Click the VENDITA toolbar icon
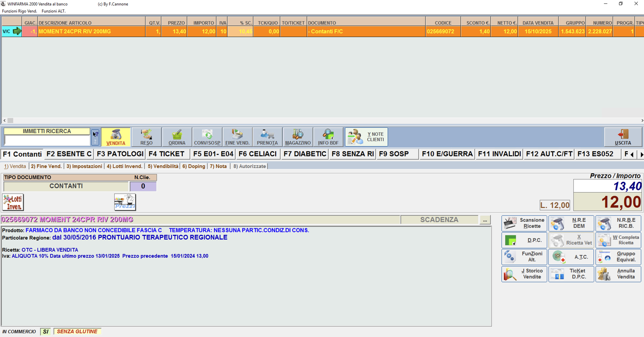Image resolution: width=644 pixels, height=337 pixels. (116, 137)
